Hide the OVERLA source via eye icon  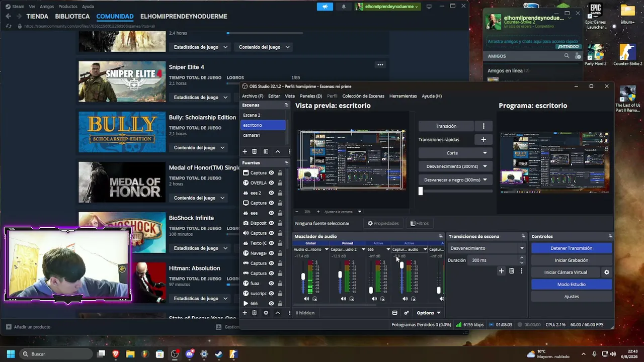[271, 183]
